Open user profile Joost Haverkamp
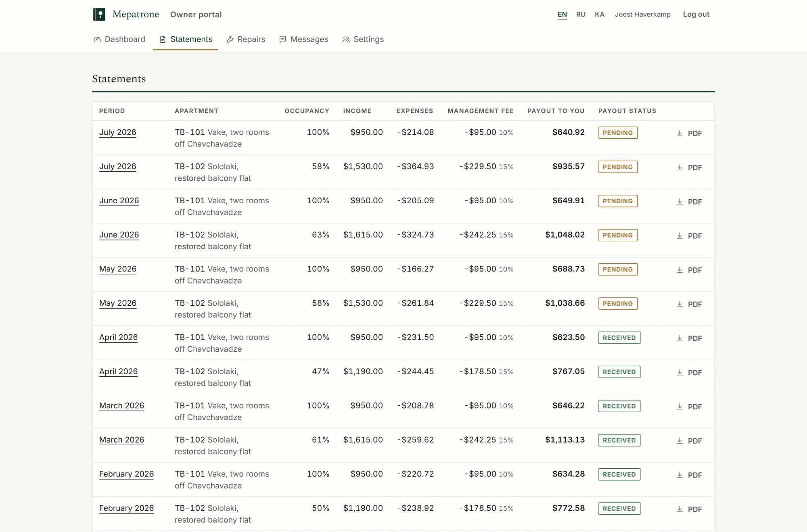Image resolution: width=807 pixels, height=532 pixels. tap(643, 15)
